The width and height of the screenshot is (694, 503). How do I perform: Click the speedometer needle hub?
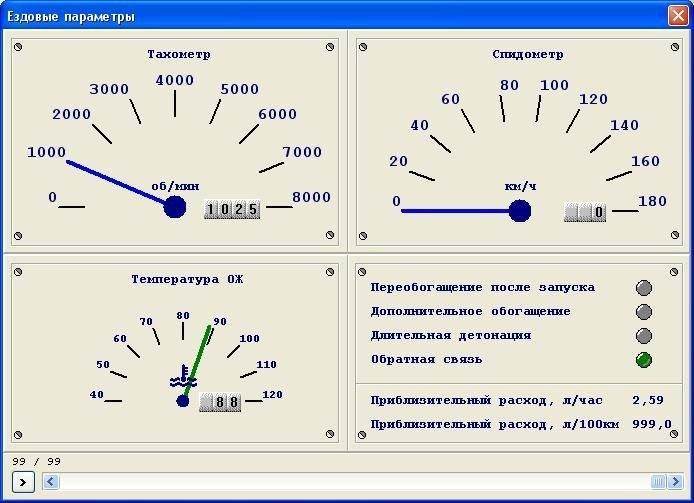(x=519, y=210)
